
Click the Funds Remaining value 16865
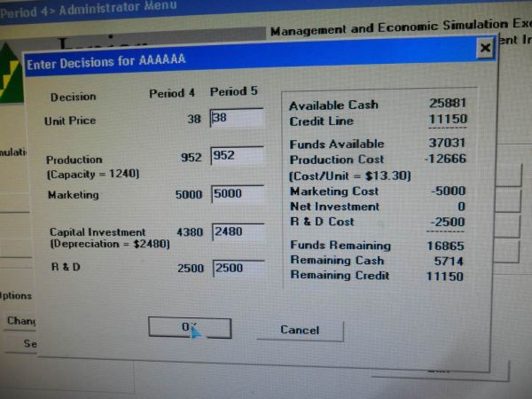[x=447, y=246]
